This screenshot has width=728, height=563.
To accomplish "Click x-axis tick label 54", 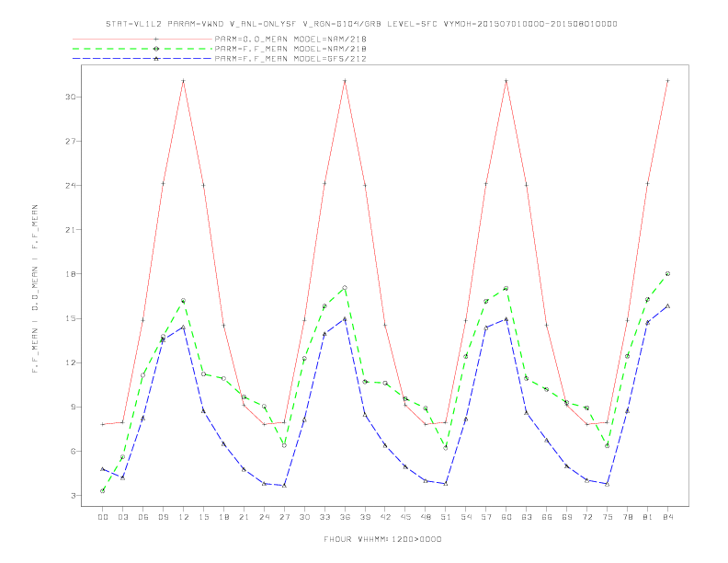I will [466, 517].
